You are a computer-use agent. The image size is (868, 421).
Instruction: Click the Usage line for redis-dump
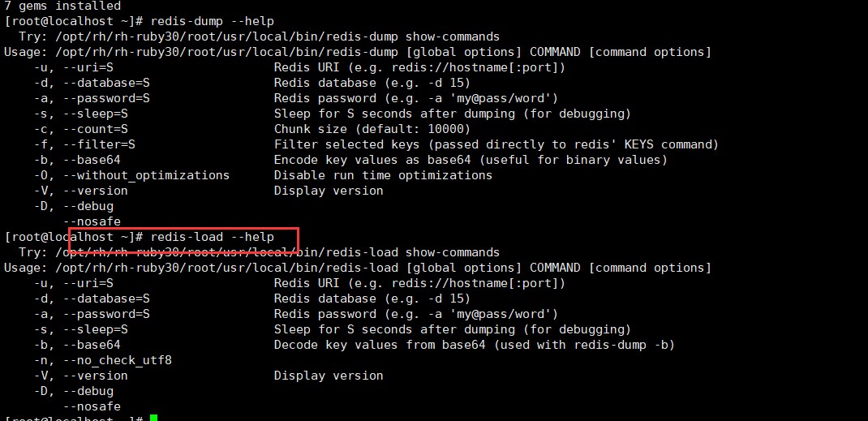coord(357,52)
